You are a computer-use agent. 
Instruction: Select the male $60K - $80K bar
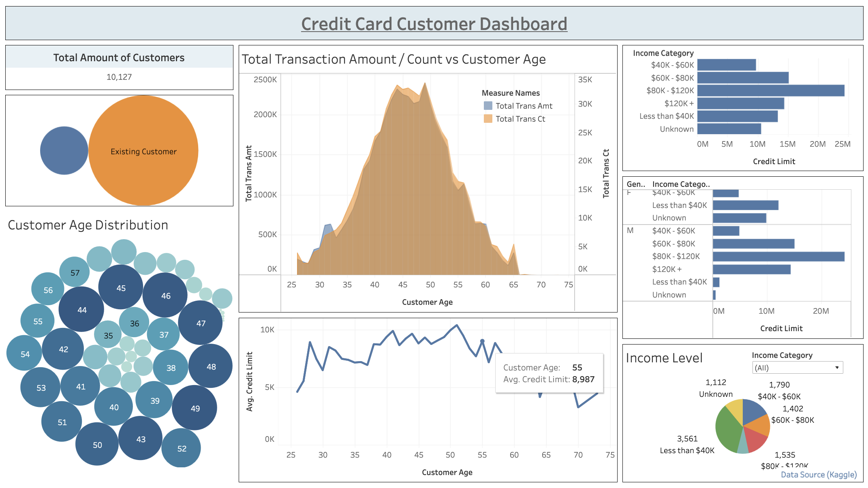753,244
